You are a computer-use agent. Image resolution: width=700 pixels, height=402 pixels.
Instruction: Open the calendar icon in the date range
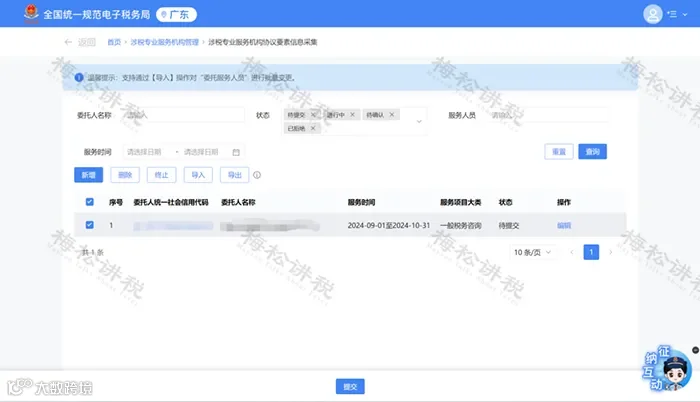[x=236, y=152]
